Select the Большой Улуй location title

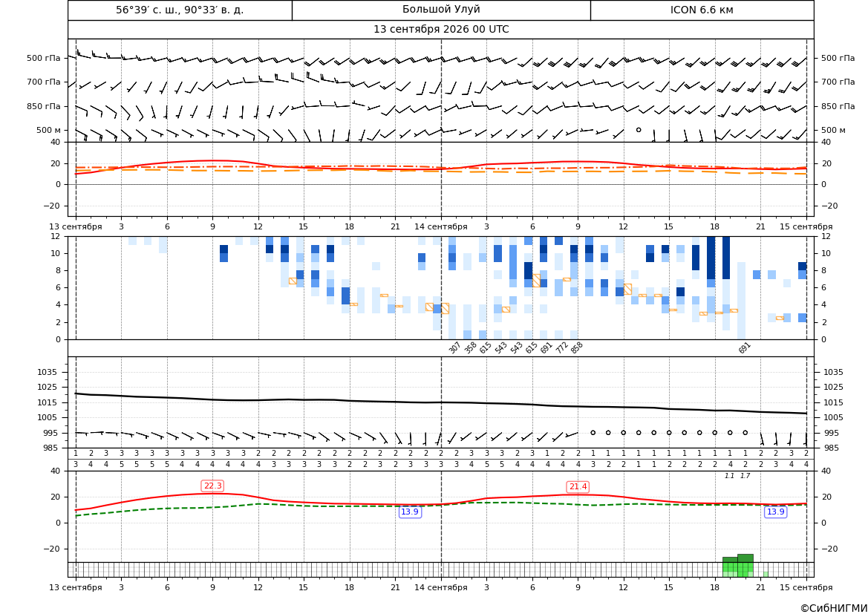click(441, 10)
